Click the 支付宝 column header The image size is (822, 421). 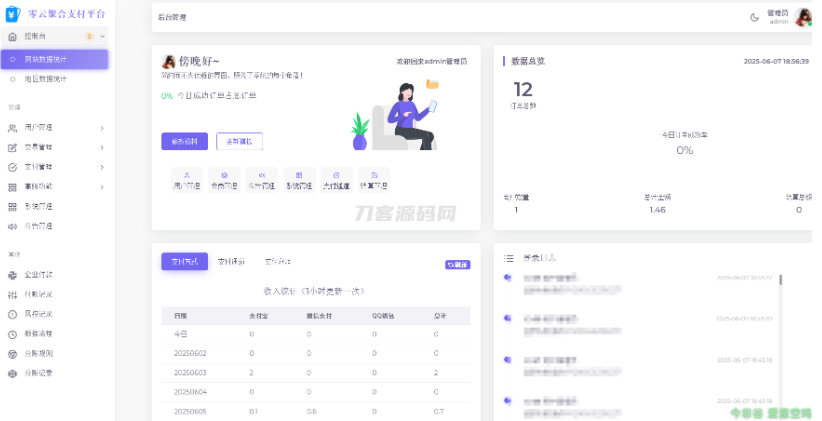coord(258,316)
